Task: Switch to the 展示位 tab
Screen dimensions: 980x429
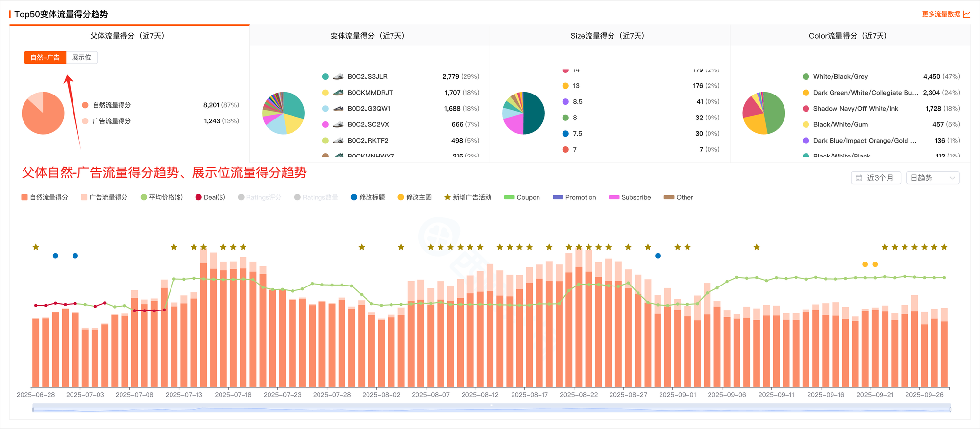Action: pyautogui.click(x=81, y=58)
